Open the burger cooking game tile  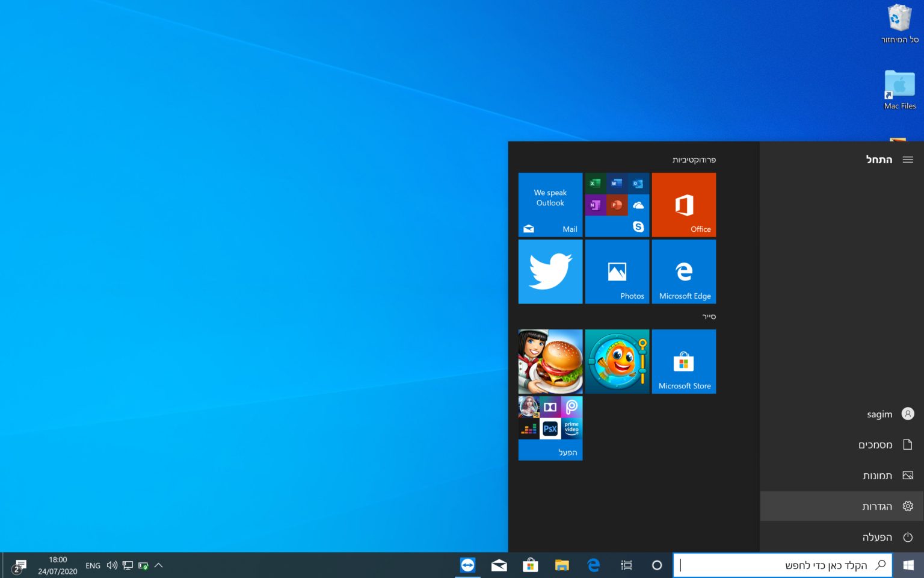pos(550,361)
